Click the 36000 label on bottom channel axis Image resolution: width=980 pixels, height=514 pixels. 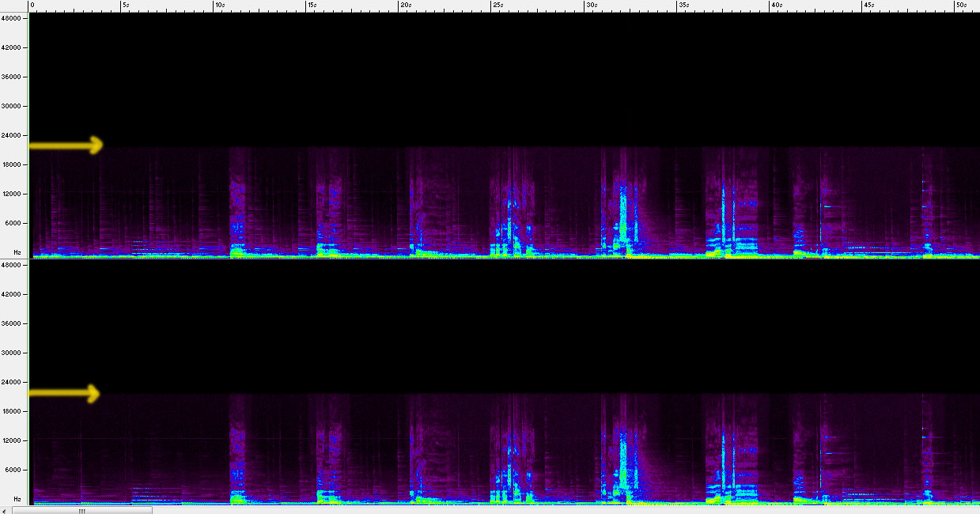[13, 323]
